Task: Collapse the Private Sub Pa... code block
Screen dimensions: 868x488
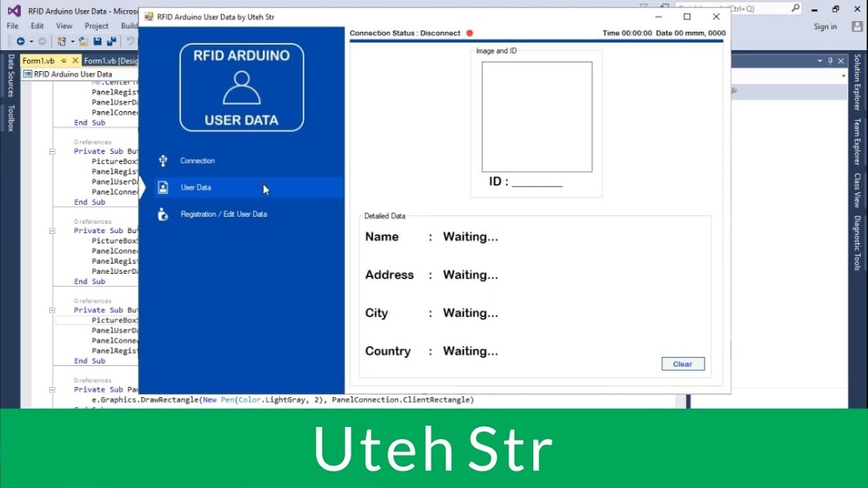Action: (52, 390)
